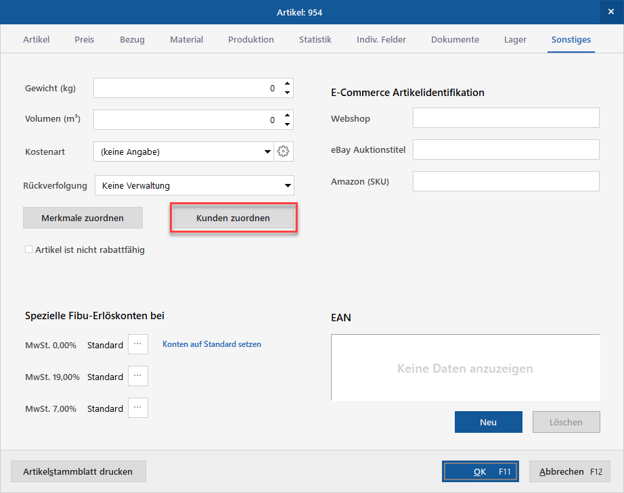Viewport: 624px width, 493px height.
Task: Open the Rückverfolgung dropdown
Action: [x=288, y=186]
